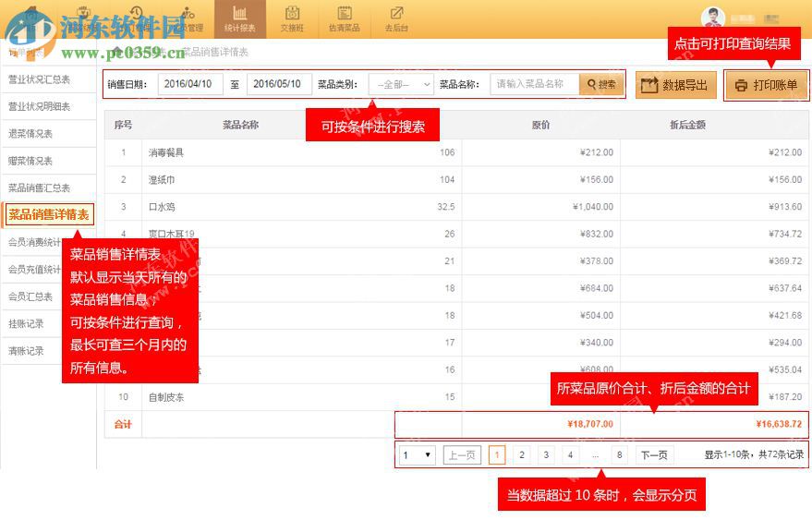Viewport: 812px width, 520px height.
Task: Click the 打印账单 print button
Action: [x=767, y=85]
